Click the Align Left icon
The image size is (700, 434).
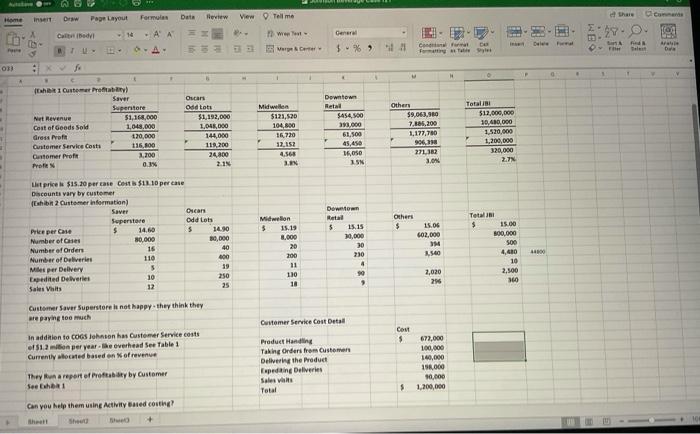pos(191,50)
